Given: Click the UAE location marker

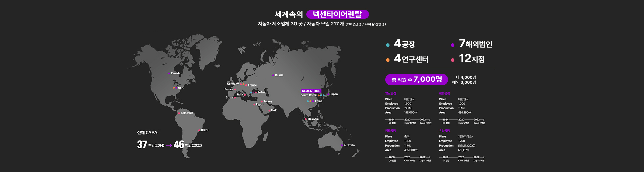Looking at the screenshot, I should [269, 111].
